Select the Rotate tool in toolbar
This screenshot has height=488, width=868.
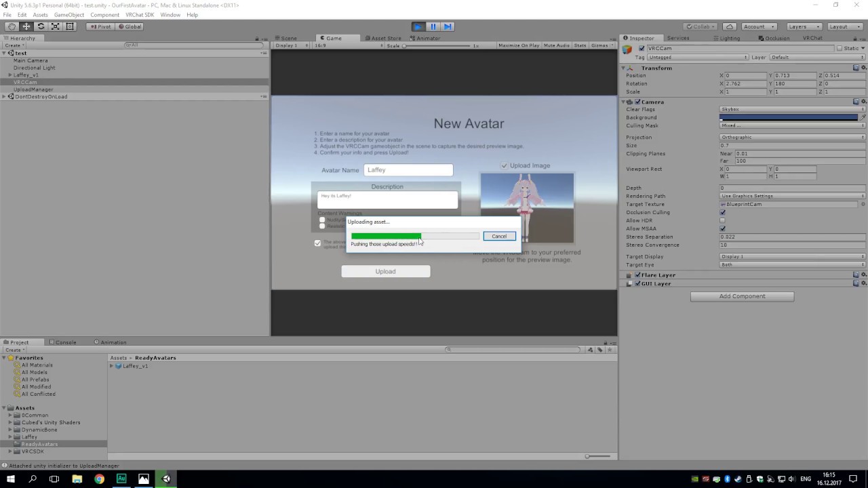coord(41,26)
